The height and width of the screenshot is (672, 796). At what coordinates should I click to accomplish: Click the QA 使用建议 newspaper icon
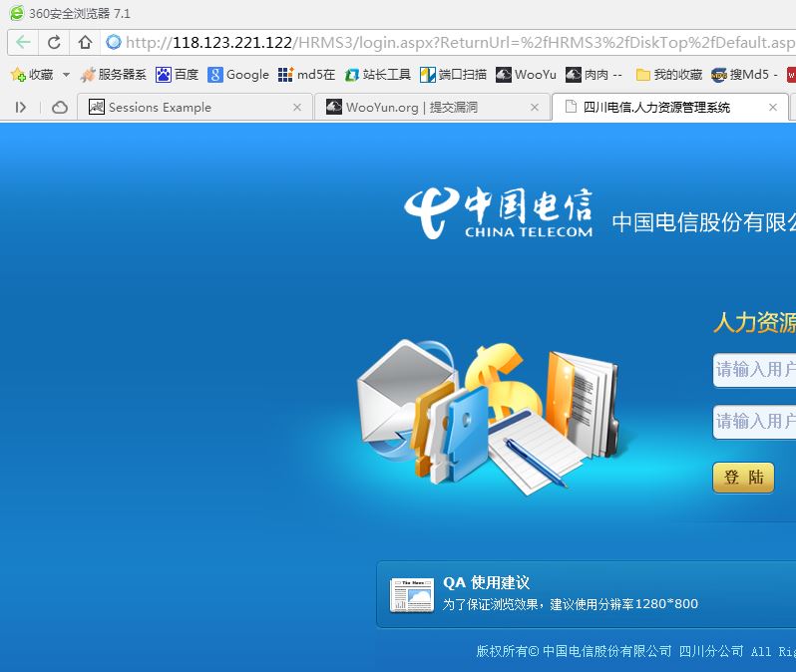pos(412,595)
